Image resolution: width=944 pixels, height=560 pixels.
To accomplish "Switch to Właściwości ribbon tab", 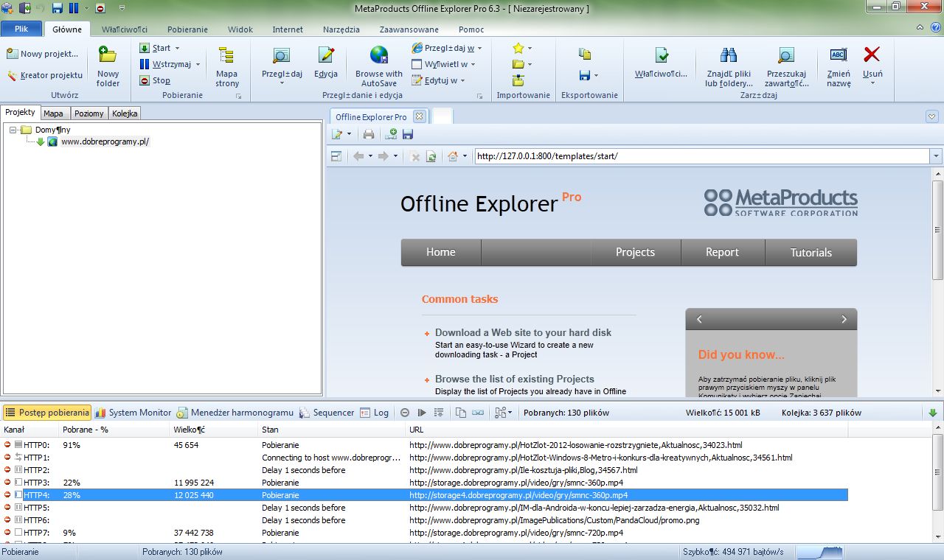I will [125, 29].
